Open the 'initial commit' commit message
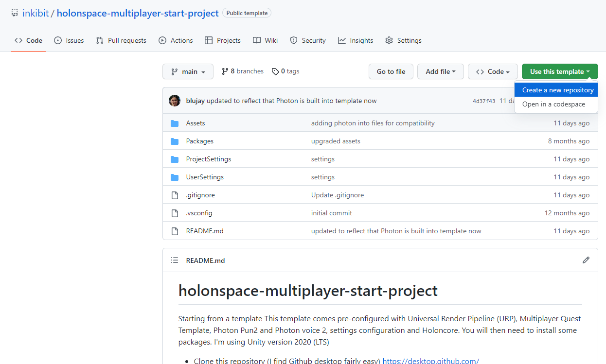The width and height of the screenshot is (606, 364). tap(332, 213)
